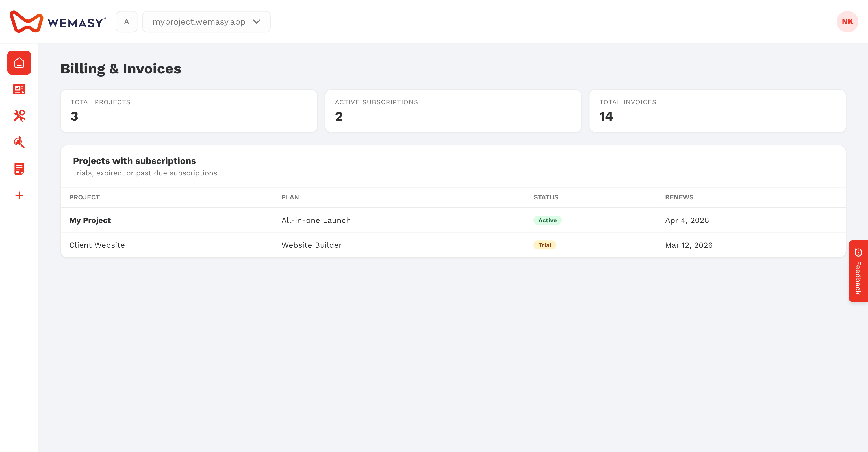Click the Wemasy logo

pos(58,21)
